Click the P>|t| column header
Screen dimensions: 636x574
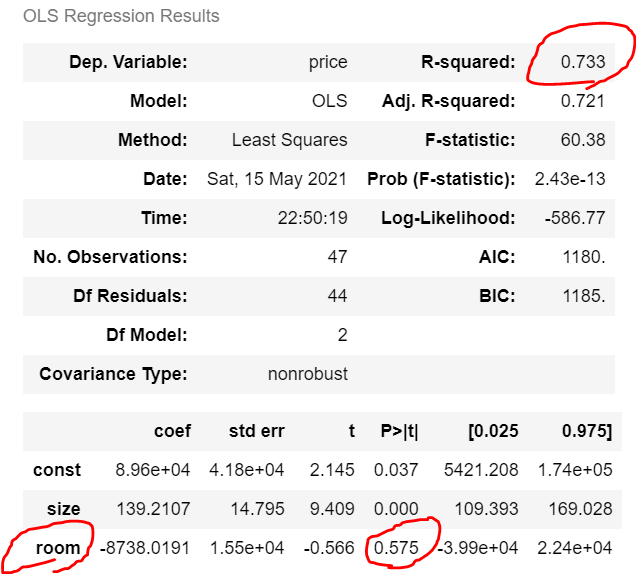click(x=400, y=431)
